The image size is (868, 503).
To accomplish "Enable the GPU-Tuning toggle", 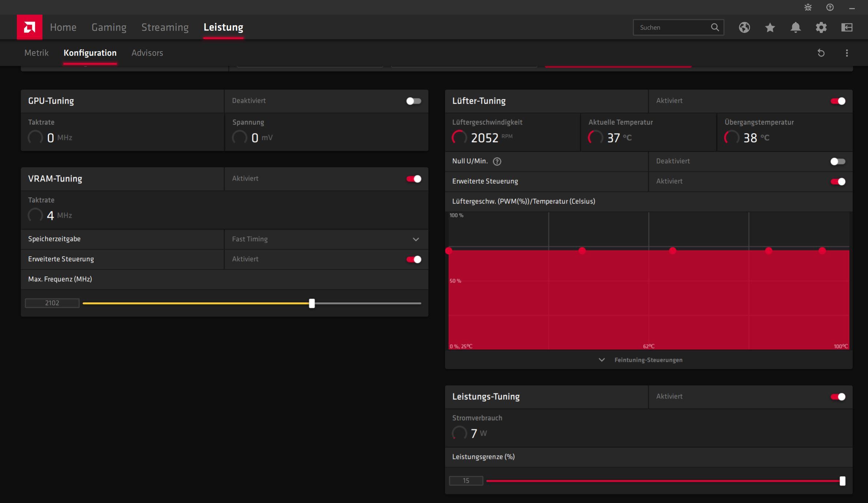I will pyautogui.click(x=414, y=101).
